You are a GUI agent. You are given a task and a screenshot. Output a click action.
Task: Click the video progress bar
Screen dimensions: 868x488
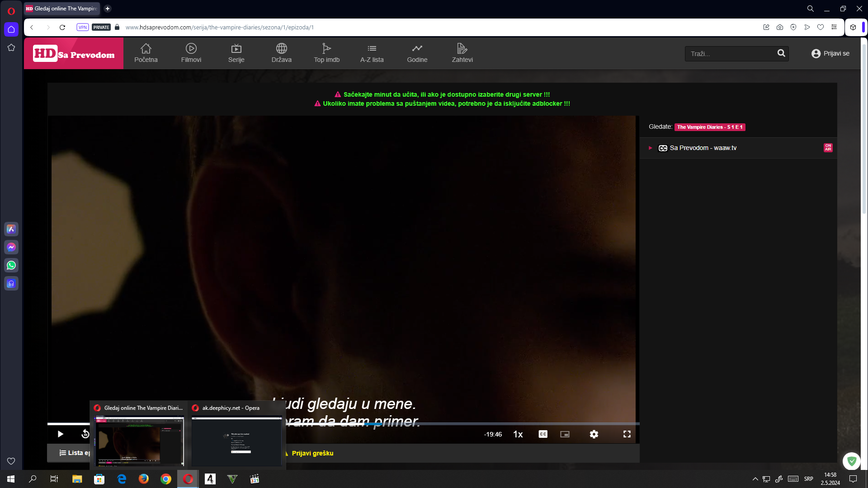click(x=344, y=423)
